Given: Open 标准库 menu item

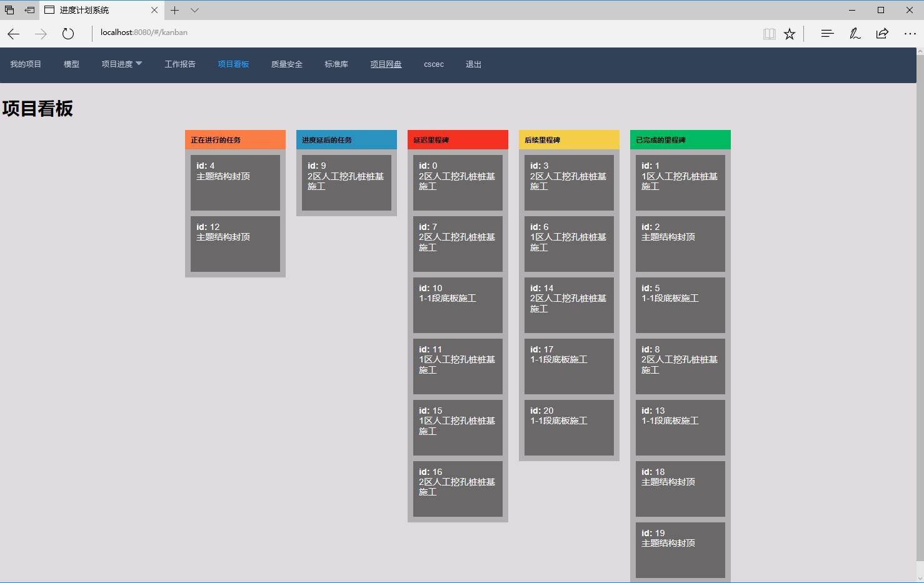Looking at the screenshot, I should (x=336, y=64).
